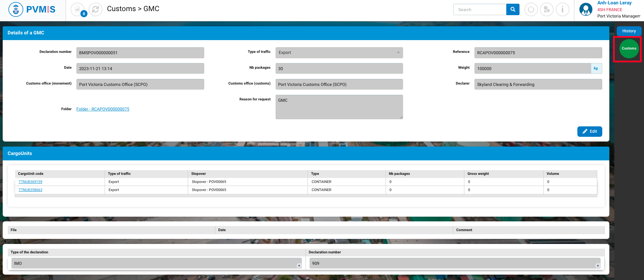Open cargo unit TTNU8358663

pyautogui.click(x=31, y=190)
